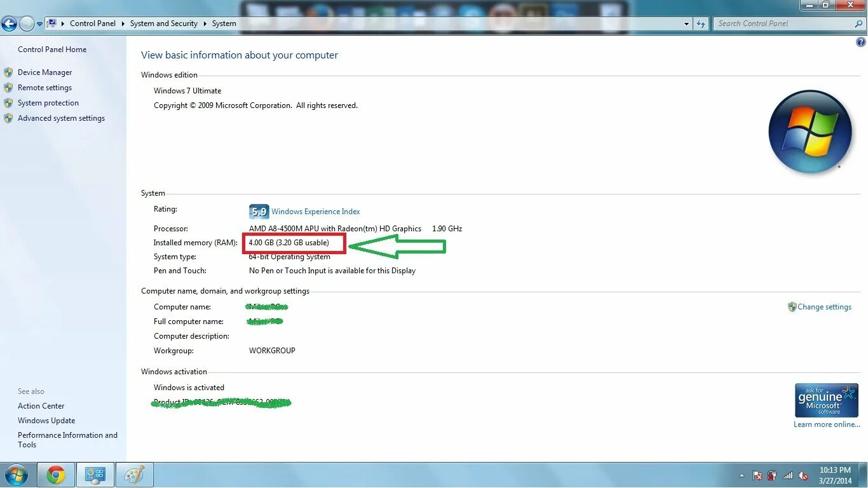Screen dimensions: 868x488
Task: Open Windows Experience Index link
Action: [316, 212]
